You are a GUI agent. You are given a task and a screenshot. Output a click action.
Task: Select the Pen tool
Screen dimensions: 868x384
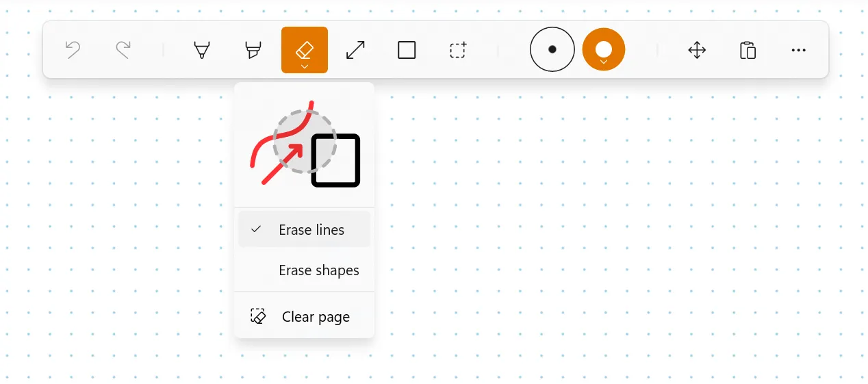[201, 50]
